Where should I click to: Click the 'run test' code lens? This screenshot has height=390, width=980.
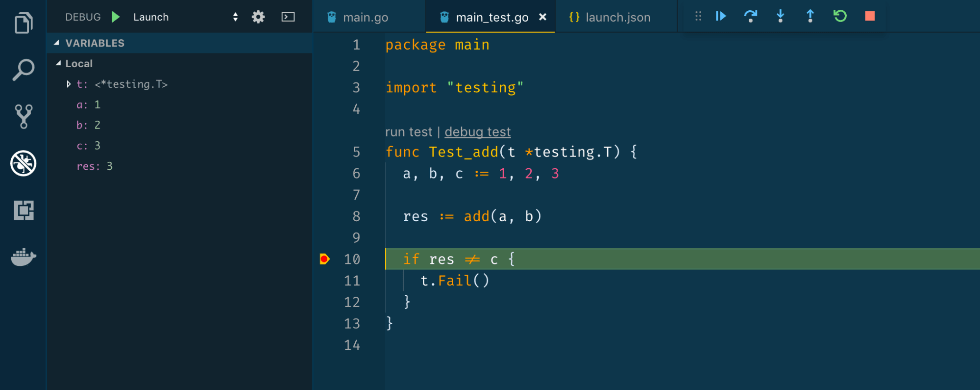(409, 132)
